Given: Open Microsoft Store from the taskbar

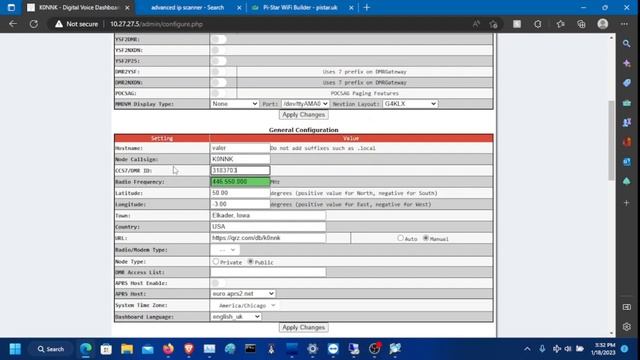Looking at the screenshot, I should (x=106, y=349).
